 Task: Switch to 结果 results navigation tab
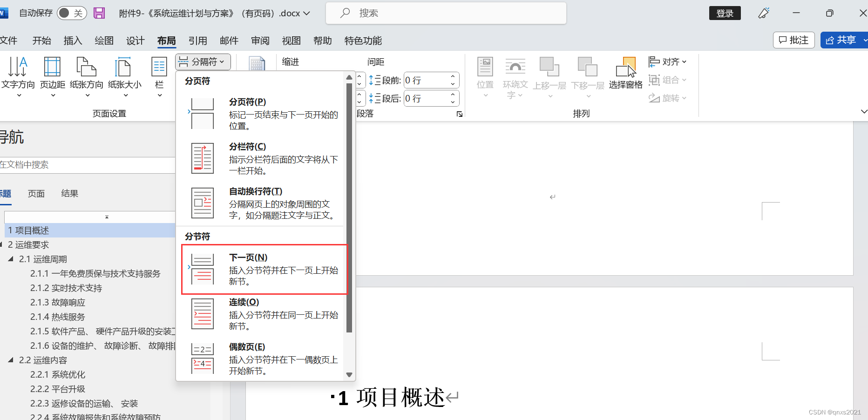pyautogui.click(x=70, y=194)
